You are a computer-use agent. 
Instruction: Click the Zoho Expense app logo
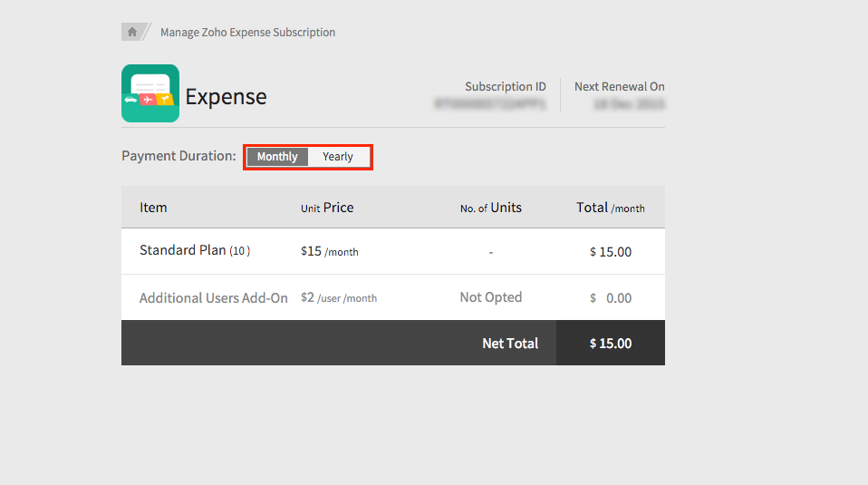[149, 93]
